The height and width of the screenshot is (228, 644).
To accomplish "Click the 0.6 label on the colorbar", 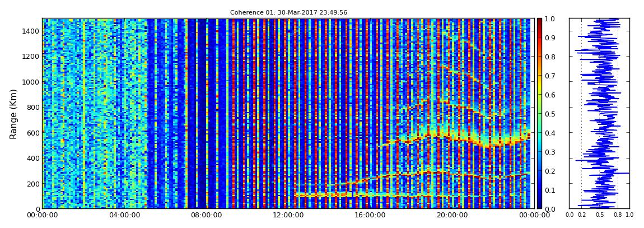I will pos(549,95).
